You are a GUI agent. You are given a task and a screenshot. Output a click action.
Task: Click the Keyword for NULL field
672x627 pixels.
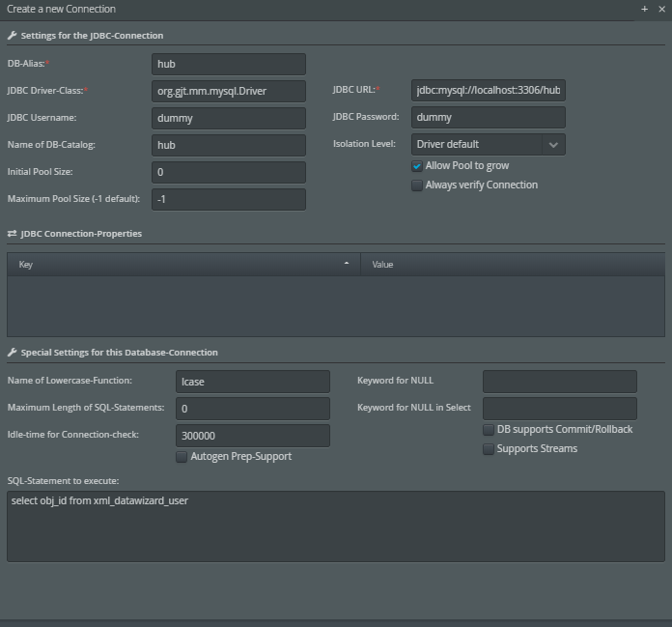[560, 382]
